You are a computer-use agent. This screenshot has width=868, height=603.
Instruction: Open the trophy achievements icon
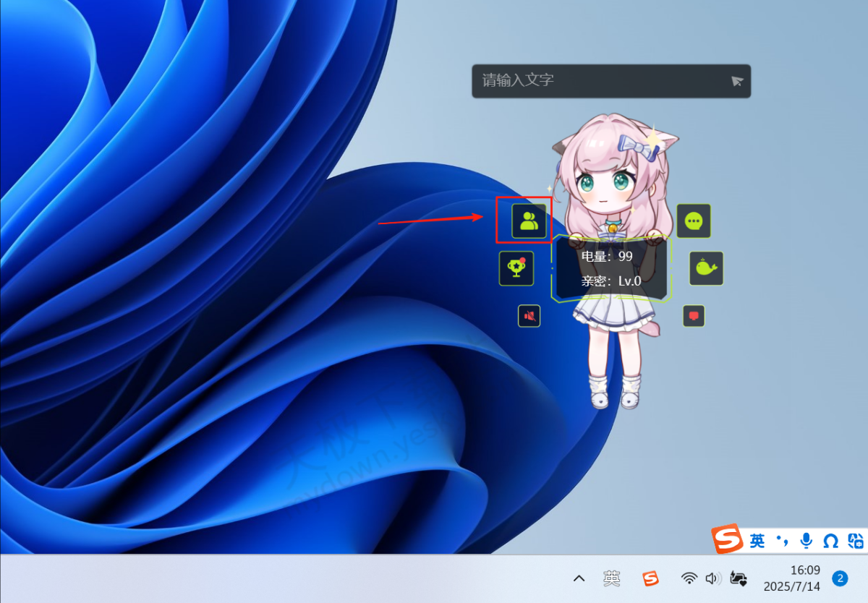coord(516,268)
